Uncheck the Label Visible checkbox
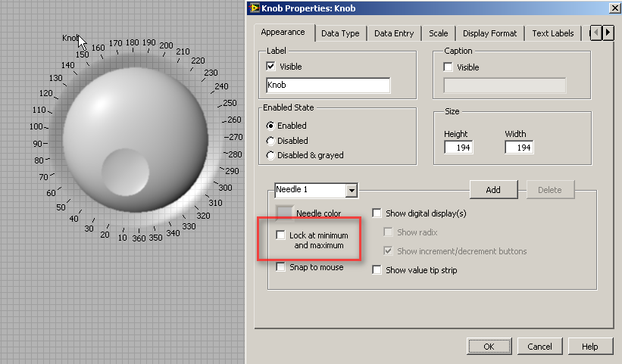Screen dimensions: 622x364 270,67
